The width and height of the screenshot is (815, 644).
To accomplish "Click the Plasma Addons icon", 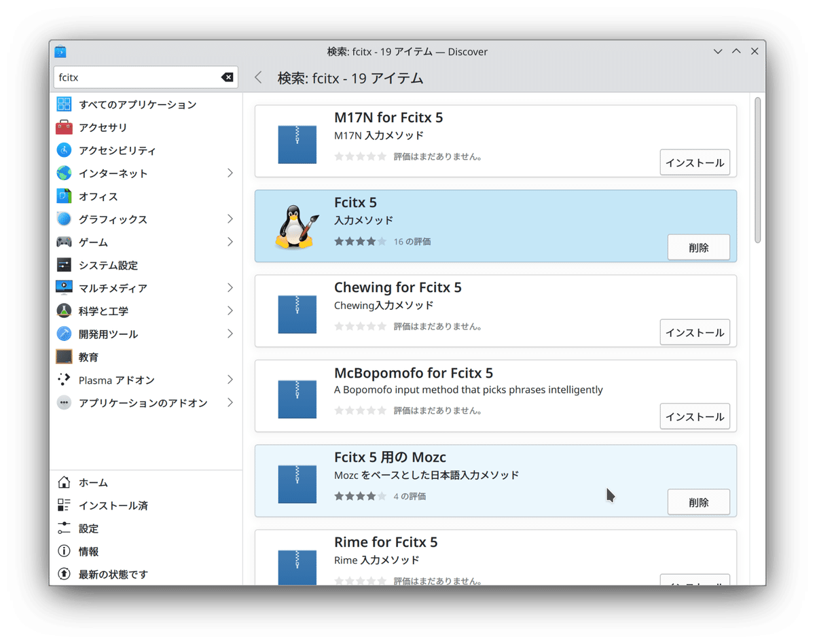I will pyautogui.click(x=64, y=380).
